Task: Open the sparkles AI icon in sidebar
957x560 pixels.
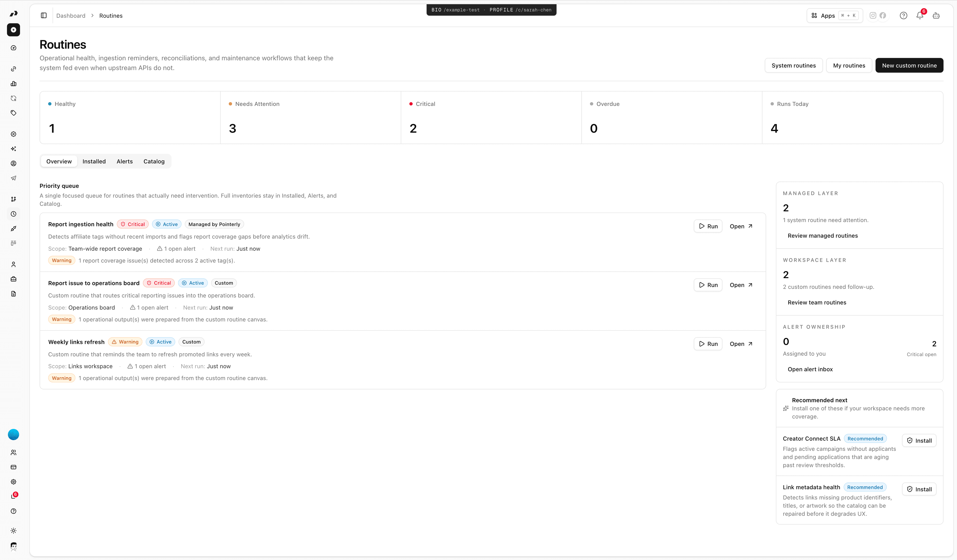Action: [x=13, y=149]
